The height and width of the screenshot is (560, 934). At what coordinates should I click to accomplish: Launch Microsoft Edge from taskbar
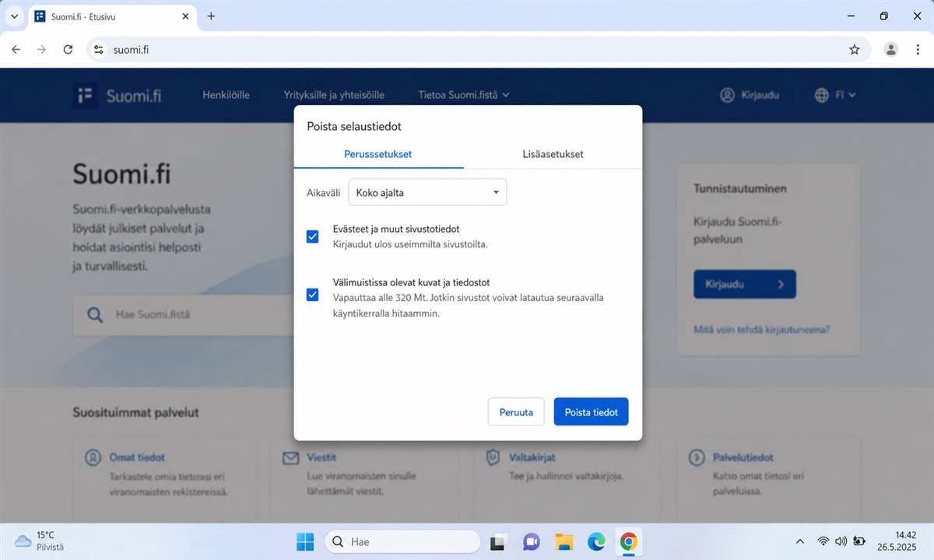coord(596,542)
